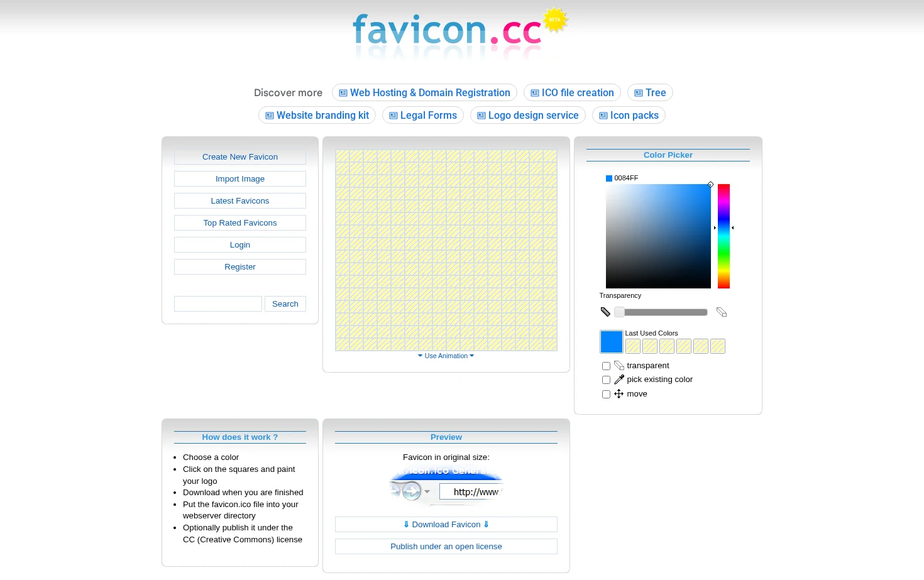This screenshot has height=580, width=924.
Task: Click the Discover more label
Action: click(x=288, y=93)
